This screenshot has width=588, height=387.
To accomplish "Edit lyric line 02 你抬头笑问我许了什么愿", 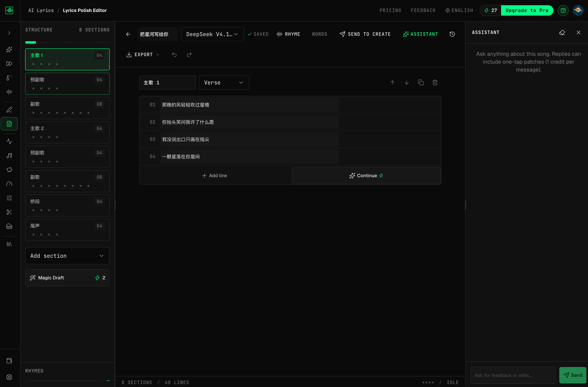I will point(249,122).
